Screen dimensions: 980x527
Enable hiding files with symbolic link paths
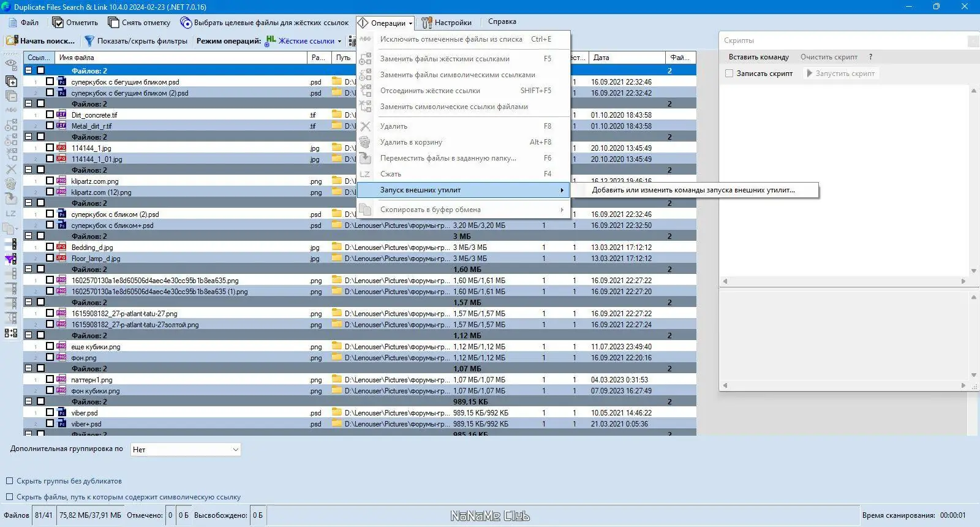pos(9,497)
